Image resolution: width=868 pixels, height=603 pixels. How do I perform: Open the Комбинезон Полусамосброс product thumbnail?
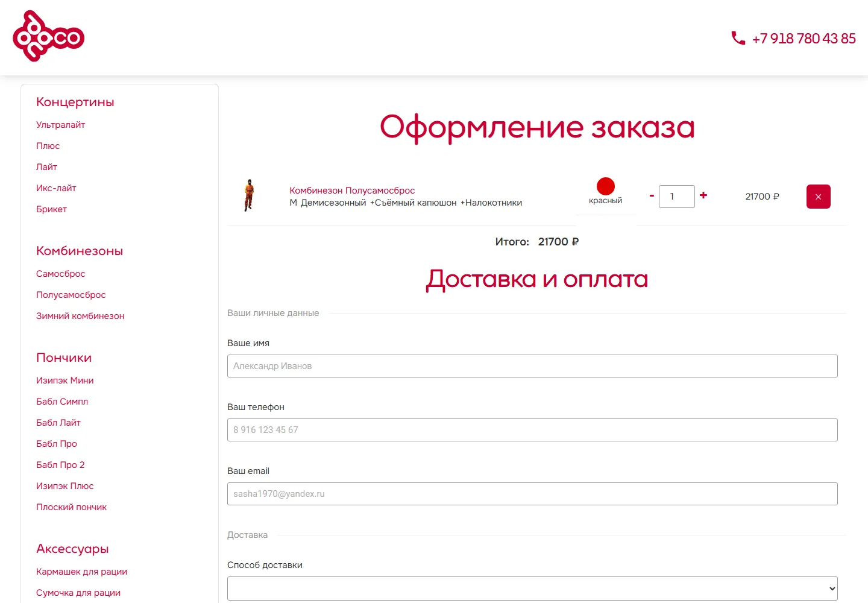[x=248, y=195]
